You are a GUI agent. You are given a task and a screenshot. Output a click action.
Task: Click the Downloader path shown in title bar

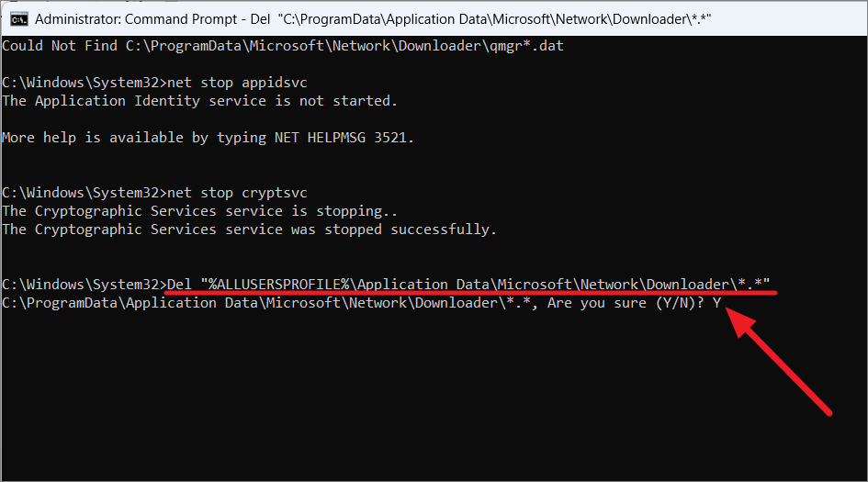point(494,19)
